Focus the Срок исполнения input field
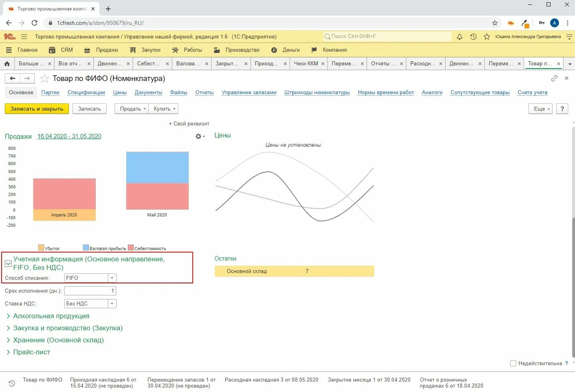This screenshot has width=575, height=392. point(90,291)
